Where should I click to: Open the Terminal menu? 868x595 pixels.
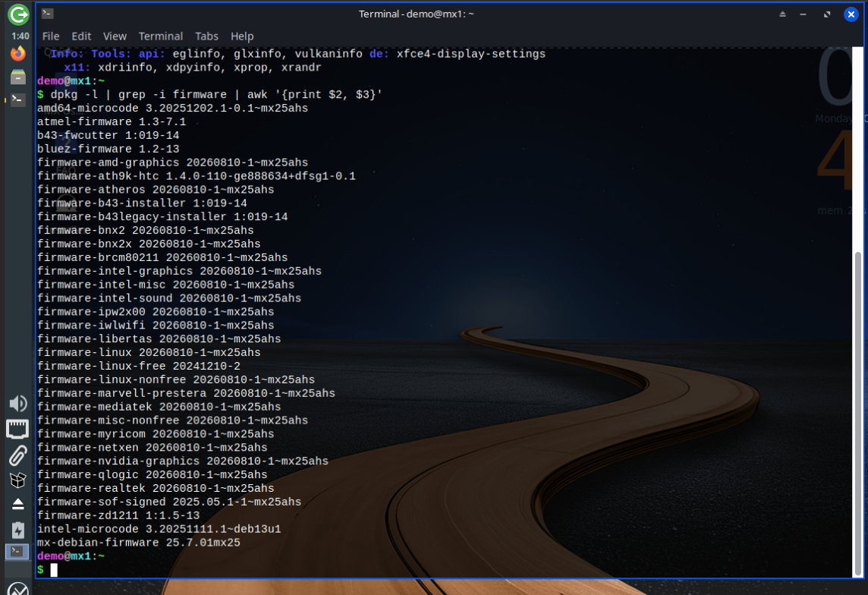click(x=161, y=36)
